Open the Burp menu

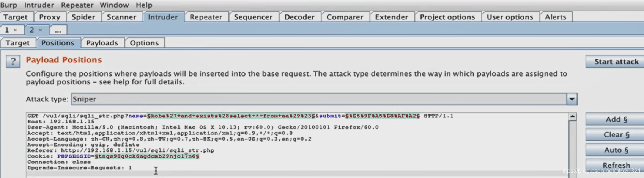8,5
